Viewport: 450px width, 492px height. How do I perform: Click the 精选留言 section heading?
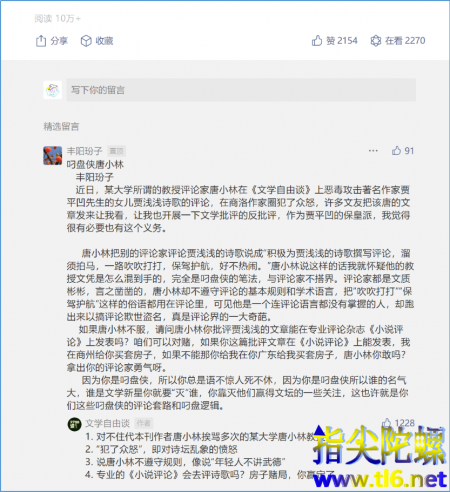[x=61, y=126]
